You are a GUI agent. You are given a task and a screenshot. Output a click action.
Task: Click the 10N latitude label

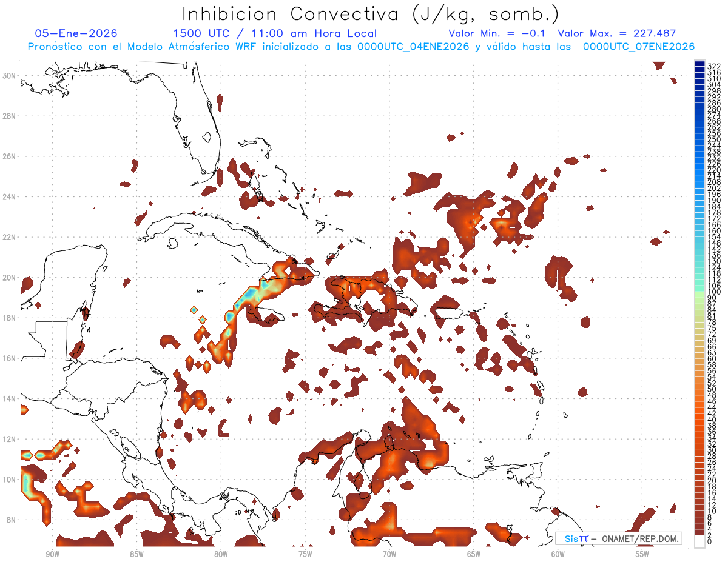coord(8,480)
